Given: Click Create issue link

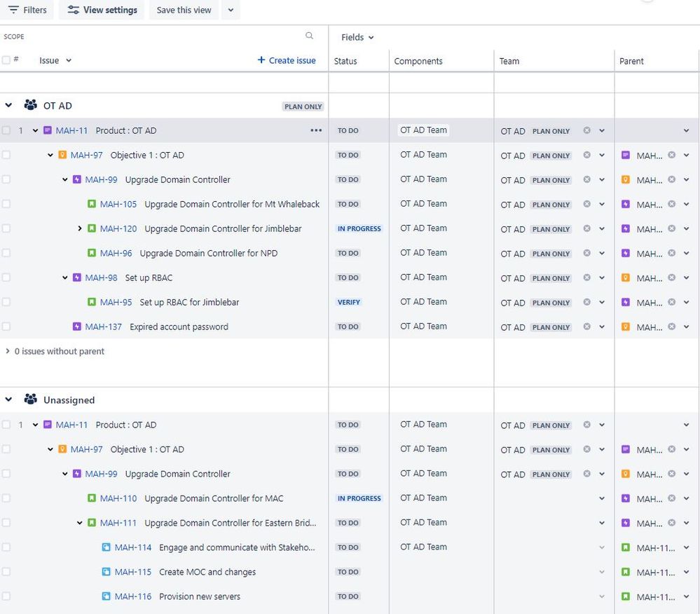Looking at the screenshot, I should click(x=287, y=60).
